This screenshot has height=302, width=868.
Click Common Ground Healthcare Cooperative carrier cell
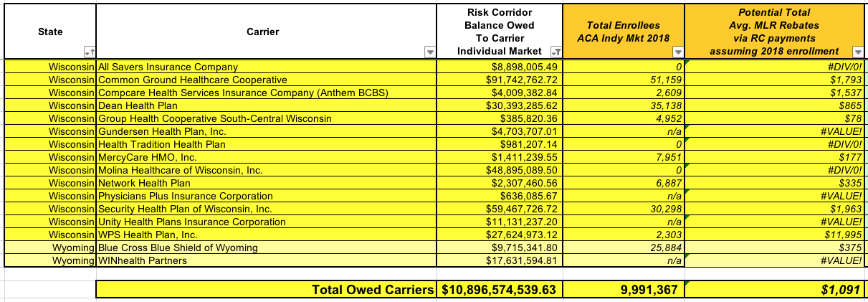pos(265,80)
